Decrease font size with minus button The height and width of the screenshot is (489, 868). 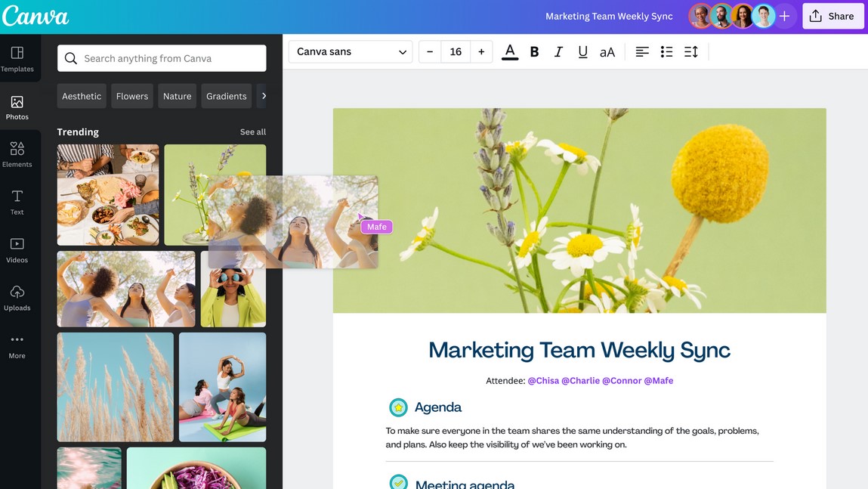click(x=430, y=52)
